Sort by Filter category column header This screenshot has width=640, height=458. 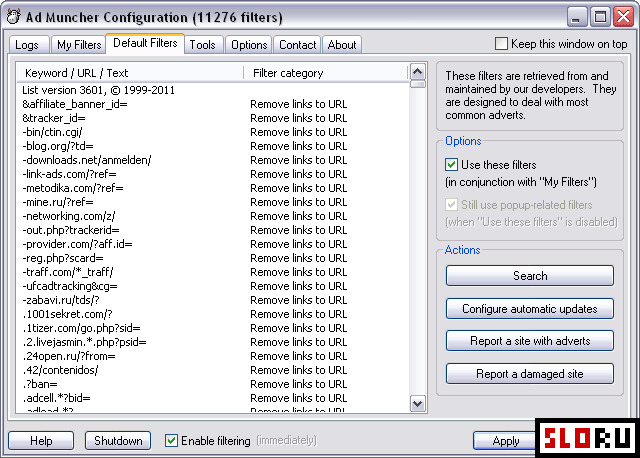pyautogui.click(x=326, y=73)
